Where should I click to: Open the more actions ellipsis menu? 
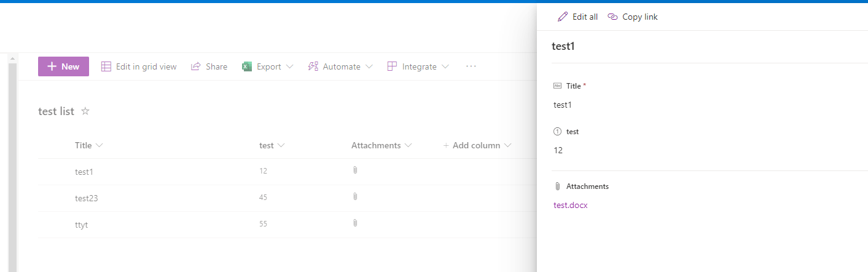click(x=471, y=66)
